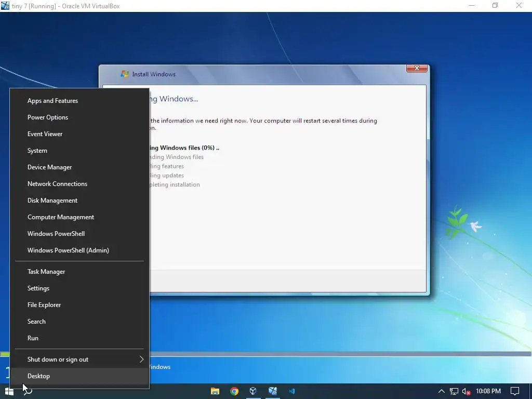Close the Install Windows dialog
Screen dimensions: 532x399
[x=417, y=68]
